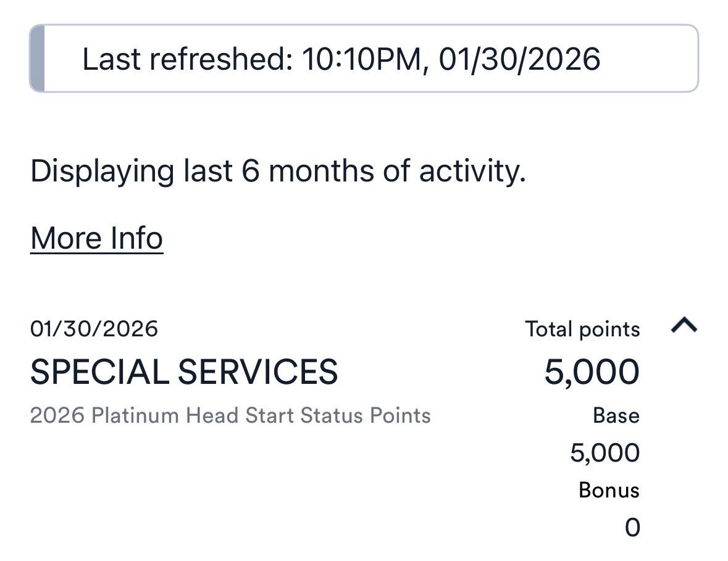Select the SPECIAL SERVICES activity title
728x561 pixels.
coord(184,372)
